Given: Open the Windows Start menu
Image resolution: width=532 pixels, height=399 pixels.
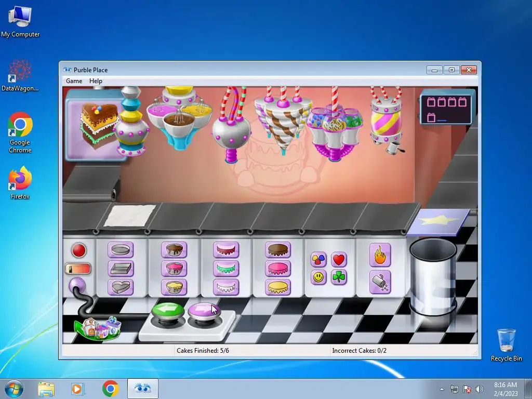Looking at the screenshot, I should coord(14,389).
